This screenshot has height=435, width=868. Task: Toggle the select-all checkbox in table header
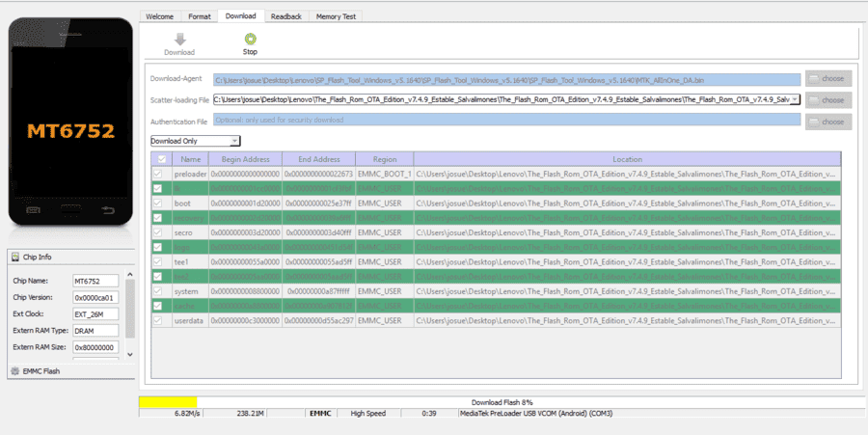(162, 159)
